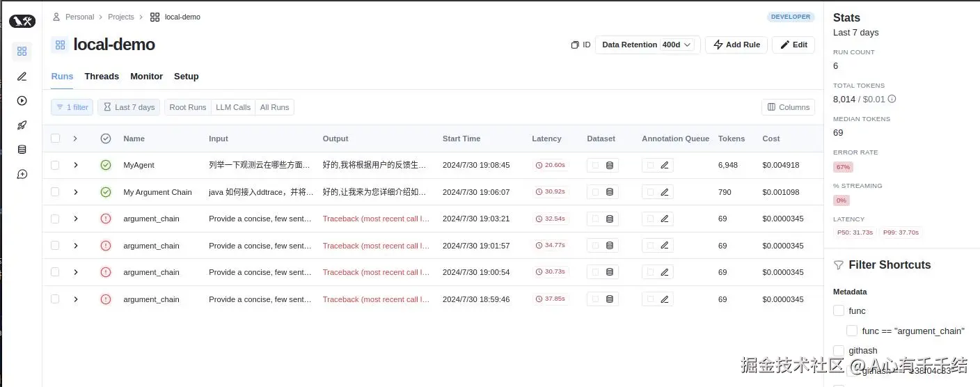Show LLM Calls only
Screen dimensions: 980x387
click(233, 107)
